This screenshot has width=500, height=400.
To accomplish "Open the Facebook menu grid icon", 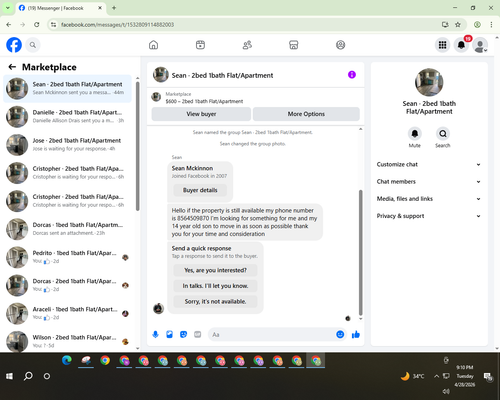I will (442, 45).
